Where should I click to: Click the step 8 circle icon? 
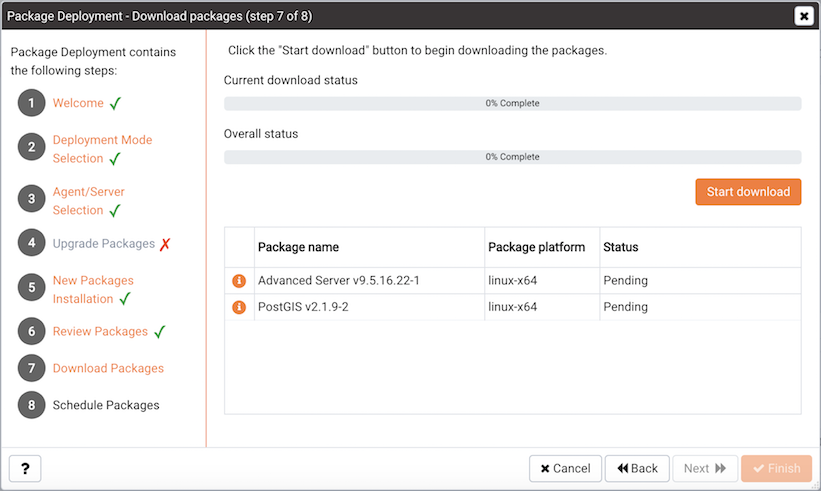click(31, 405)
